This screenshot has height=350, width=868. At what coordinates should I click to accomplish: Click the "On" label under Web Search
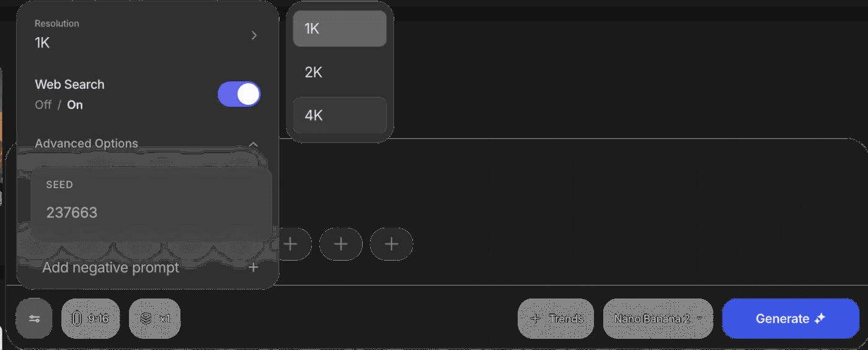click(x=75, y=105)
